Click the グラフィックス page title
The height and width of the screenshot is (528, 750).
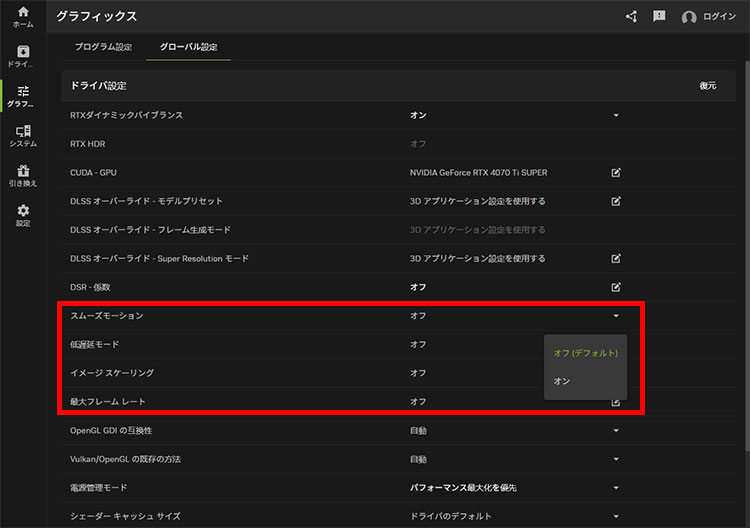pos(97,16)
